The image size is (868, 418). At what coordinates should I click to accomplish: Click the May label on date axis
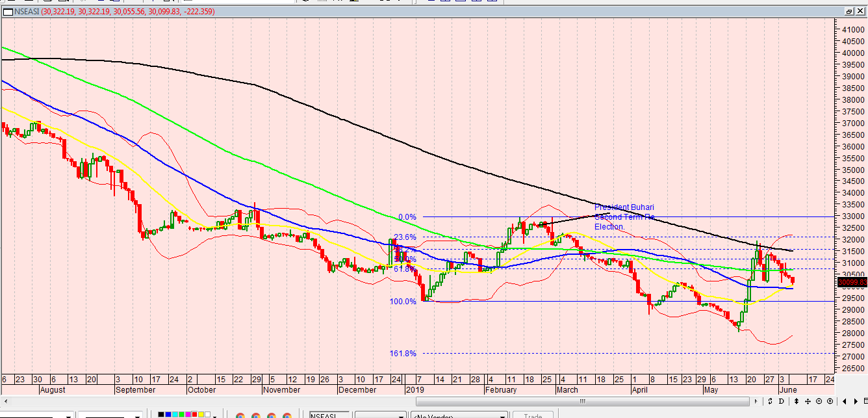click(710, 390)
